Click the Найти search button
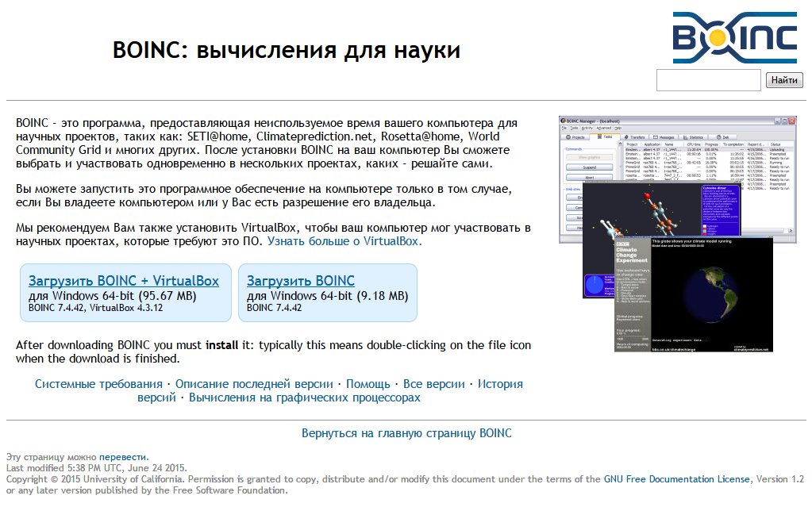Screen dimensions: 812x507 point(784,80)
